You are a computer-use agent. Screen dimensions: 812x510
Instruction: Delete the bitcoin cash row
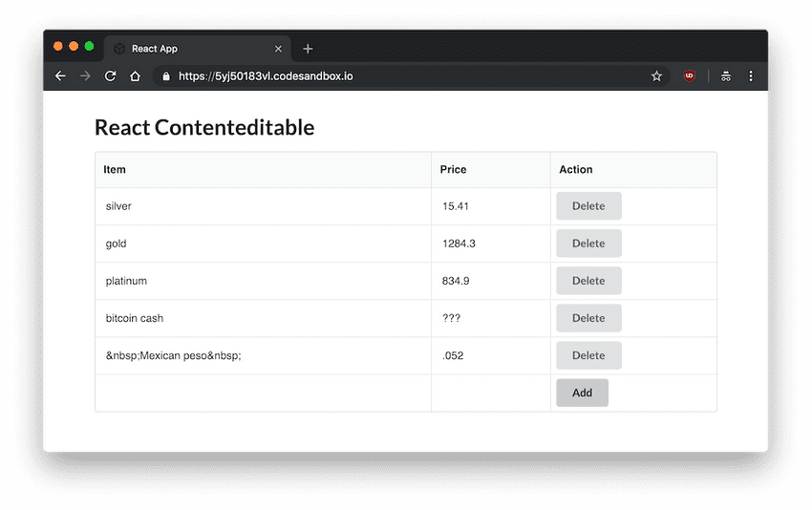(x=588, y=318)
